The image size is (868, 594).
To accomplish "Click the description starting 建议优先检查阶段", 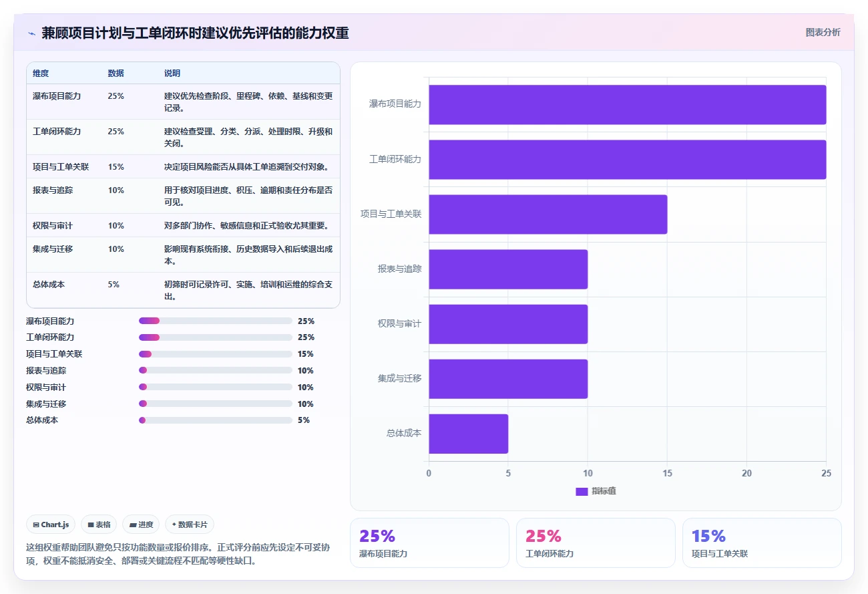I will (x=248, y=102).
